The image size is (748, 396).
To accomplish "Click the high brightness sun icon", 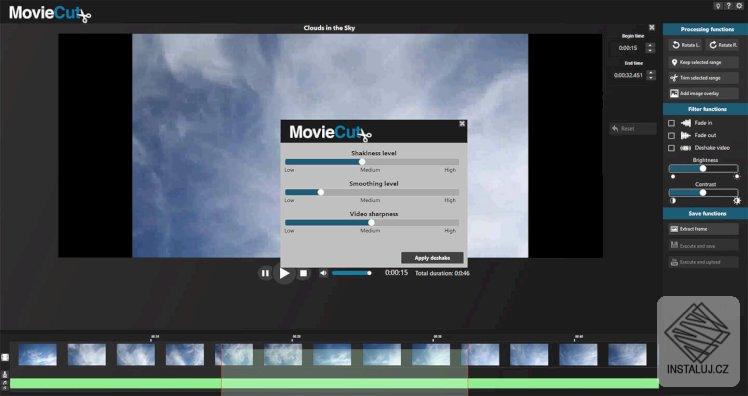I will [x=737, y=177].
